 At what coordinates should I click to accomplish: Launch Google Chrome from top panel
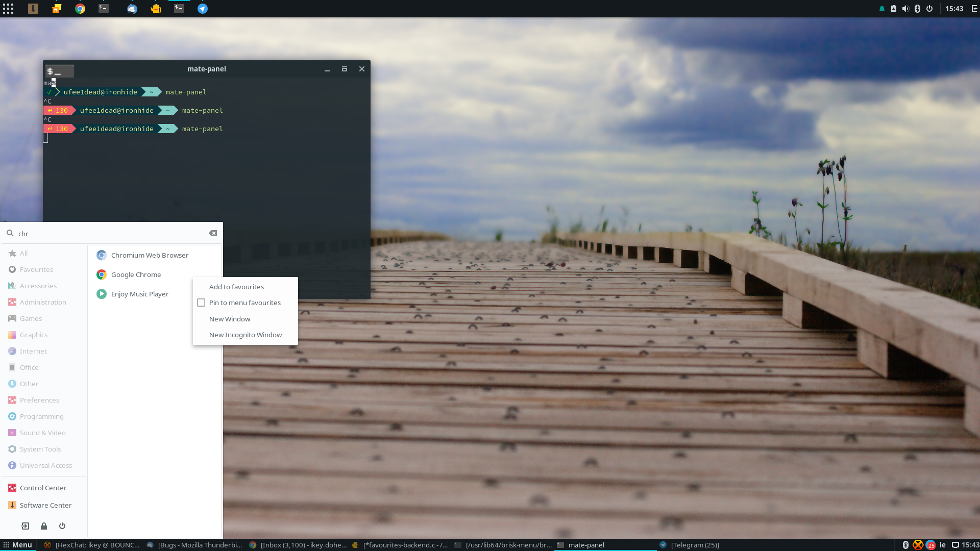[80, 9]
